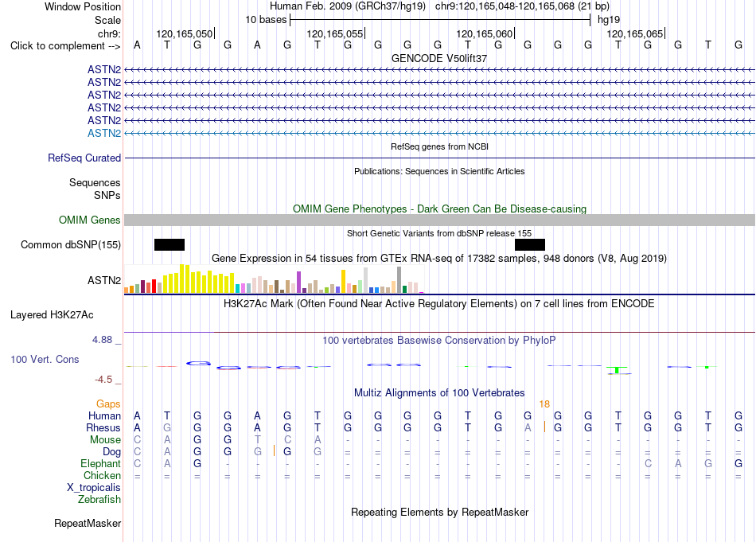Open 'Gene Expression in 54 tissues from GTEx' title

pyautogui.click(x=439, y=259)
